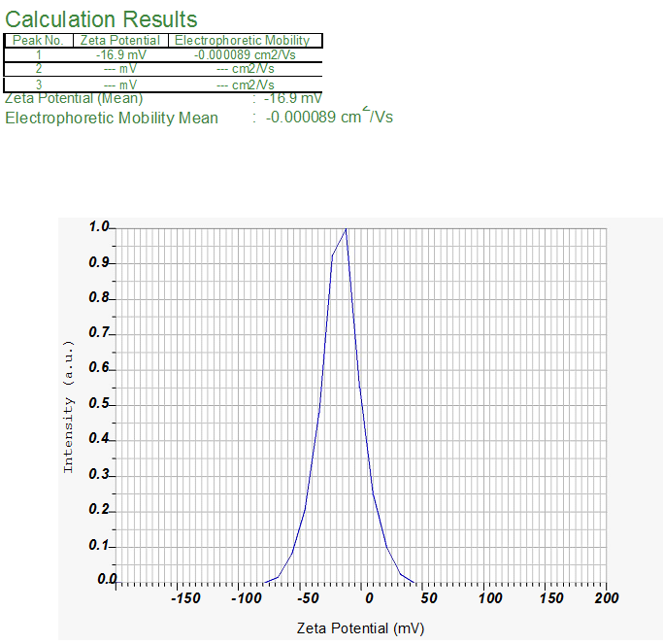
Task: Click the 200 x-axis tick label
Action: point(606,598)
